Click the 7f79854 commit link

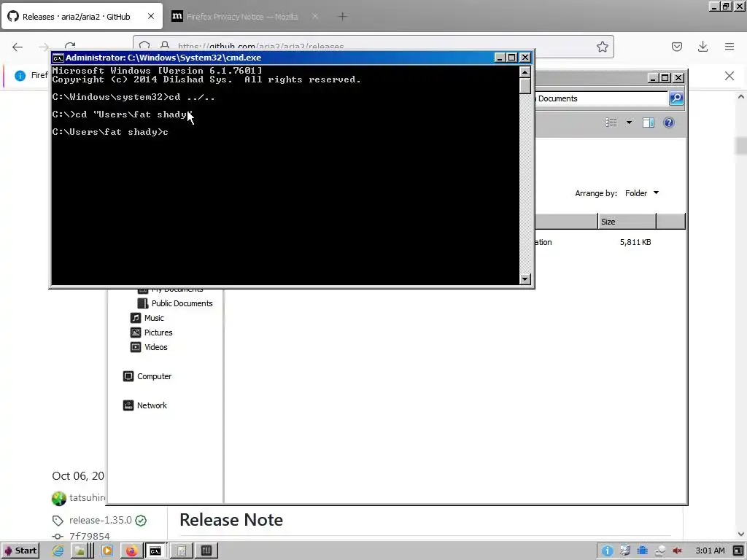[90, 536]
